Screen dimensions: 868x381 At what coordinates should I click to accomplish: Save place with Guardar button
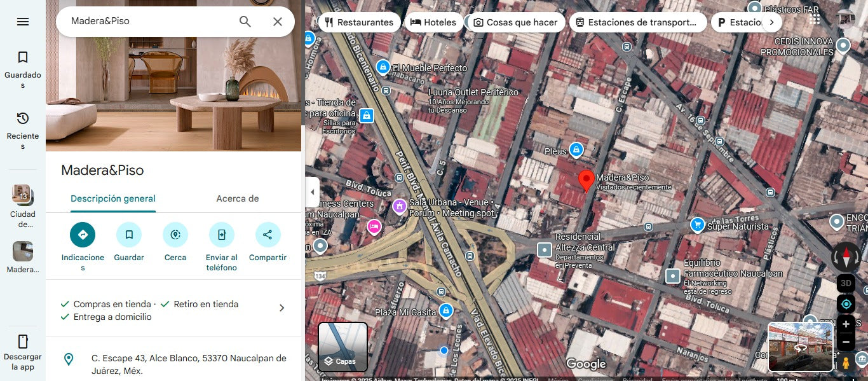pos(129,235)
